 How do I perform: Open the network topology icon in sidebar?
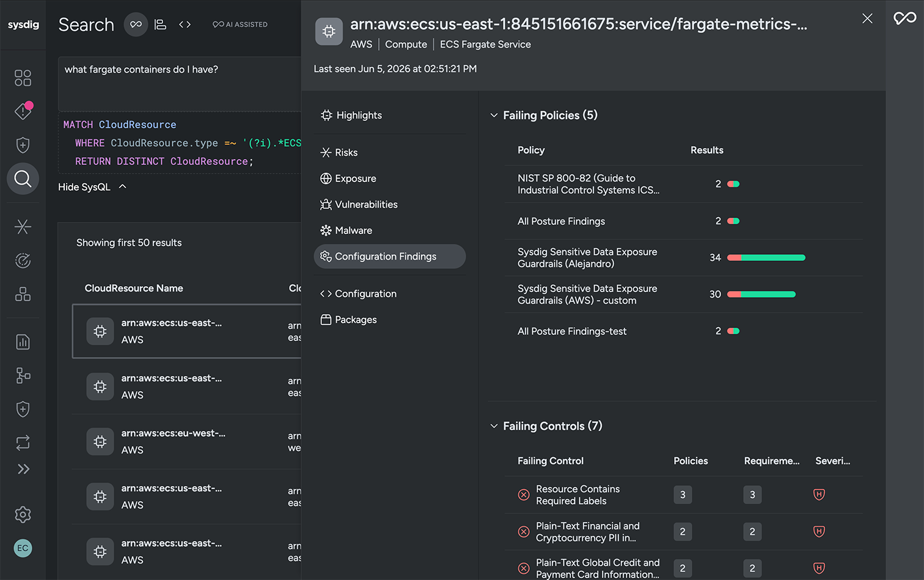click(x=23, y=375)
